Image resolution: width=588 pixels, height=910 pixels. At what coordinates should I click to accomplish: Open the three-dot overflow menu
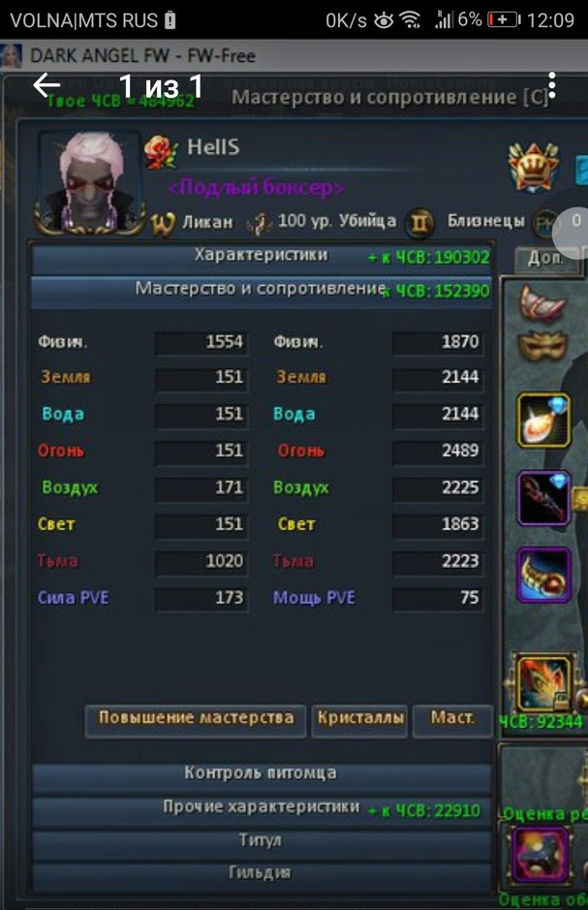coord(551,86)
